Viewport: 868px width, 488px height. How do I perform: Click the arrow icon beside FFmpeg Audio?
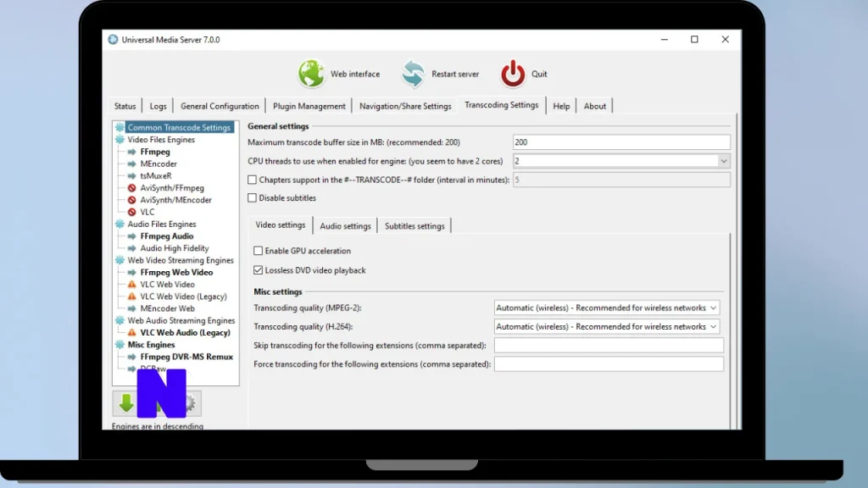(131, 236)
